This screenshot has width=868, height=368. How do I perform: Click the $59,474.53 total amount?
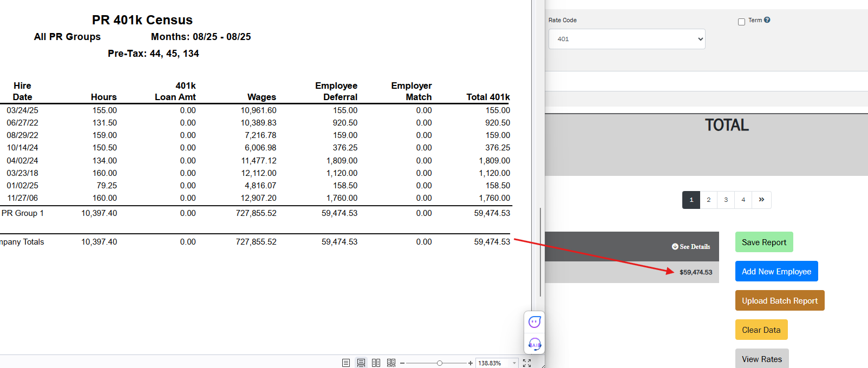pos(696,272)
